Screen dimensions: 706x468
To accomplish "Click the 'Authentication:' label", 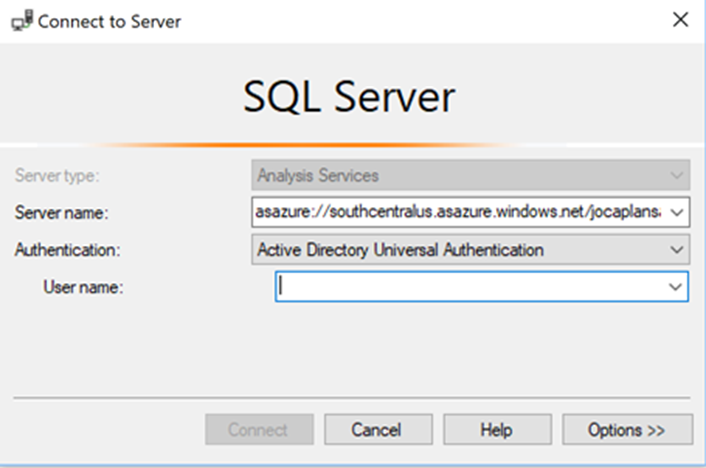I will click(x=67, y=250).
